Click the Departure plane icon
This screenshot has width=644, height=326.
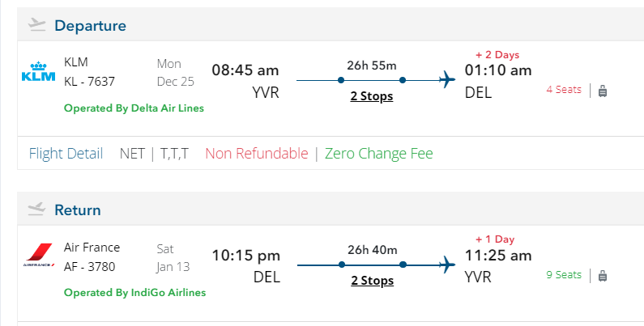coord(36,24)
